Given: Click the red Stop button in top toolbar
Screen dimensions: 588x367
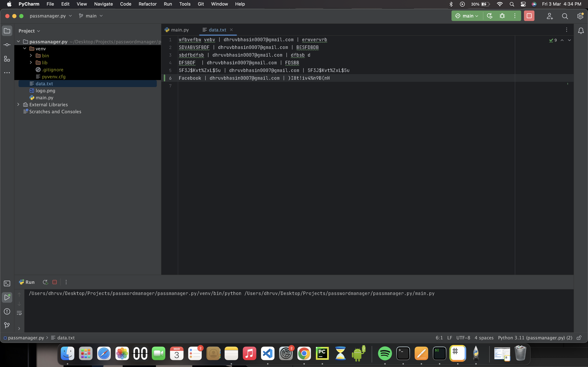Looking at the screenshot, I should (x=529, y=16).
